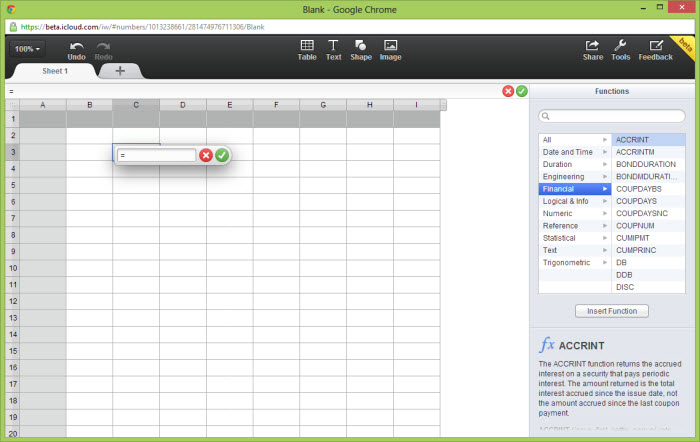
Task: Cancel the formula in the formula bar
Action: point(508,91)
